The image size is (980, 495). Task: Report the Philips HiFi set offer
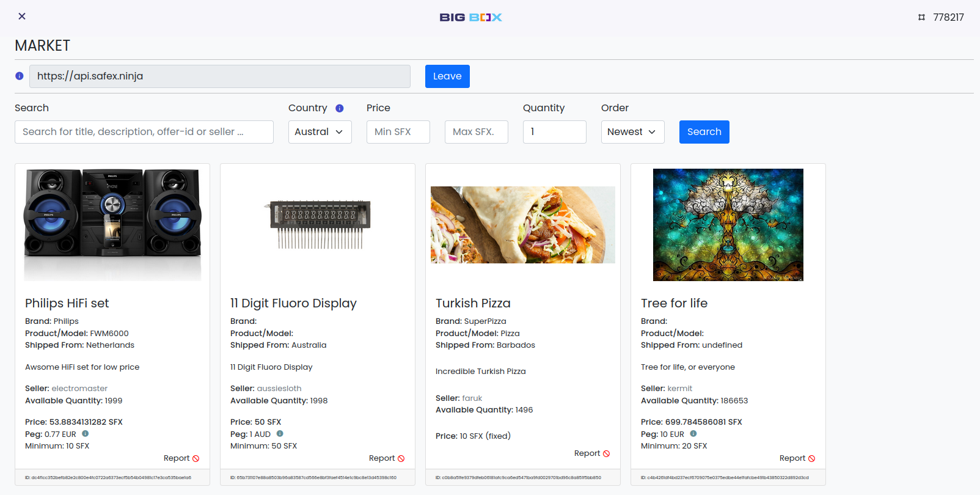[x=181, y=458]
